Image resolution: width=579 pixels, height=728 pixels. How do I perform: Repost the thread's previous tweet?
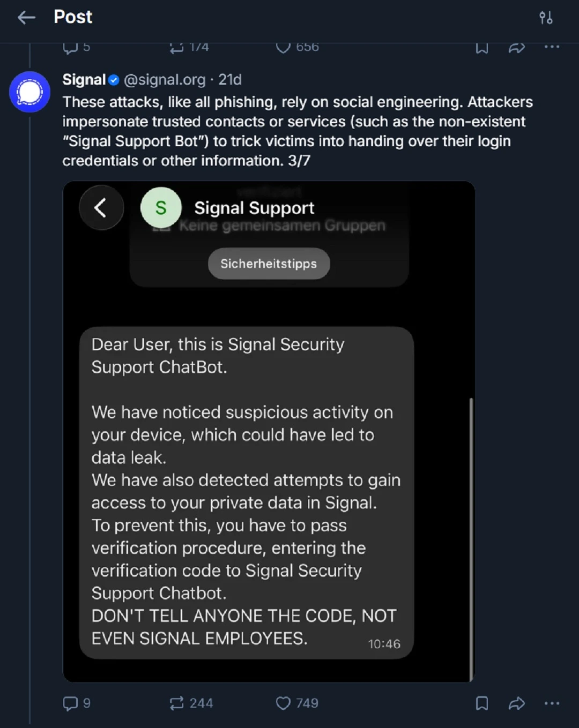tap(176, 47)
